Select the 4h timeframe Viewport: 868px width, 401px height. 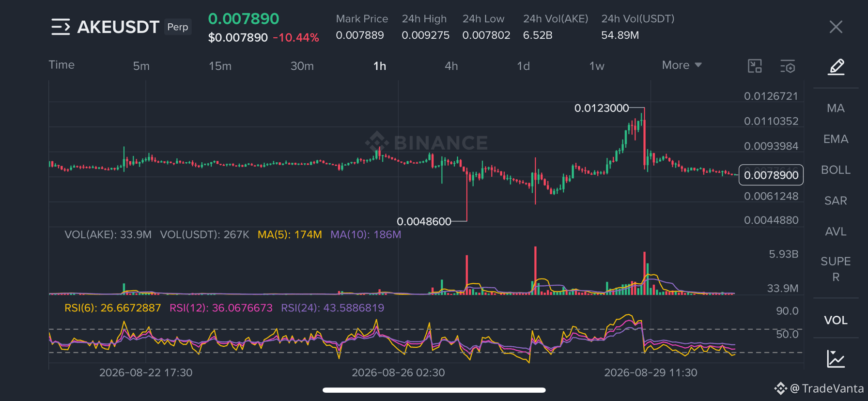tap(451, 66)
